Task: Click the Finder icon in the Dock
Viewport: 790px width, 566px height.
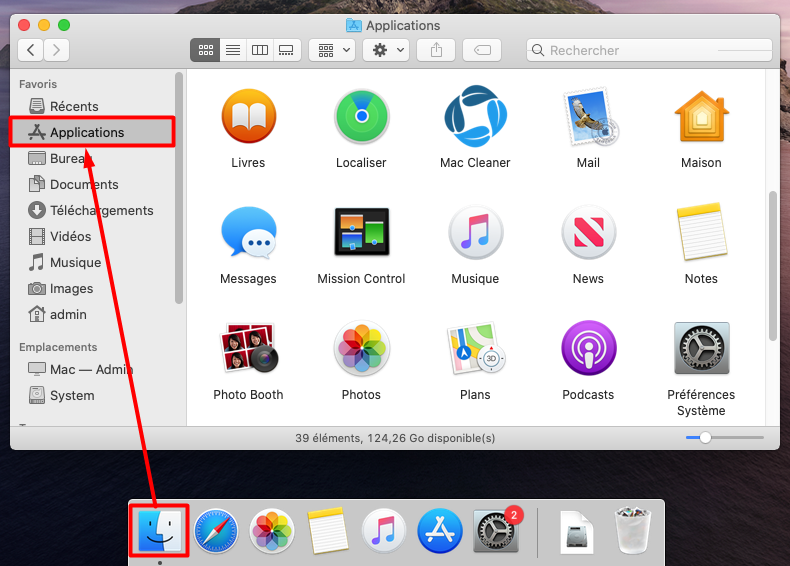Action: pos(160,531)
